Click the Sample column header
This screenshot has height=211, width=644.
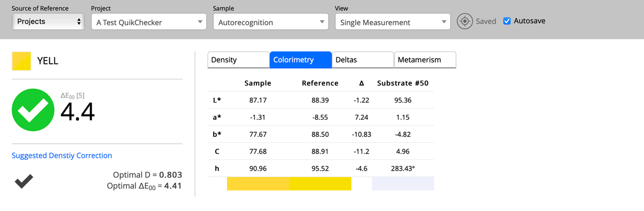pyautogui.click(x=258, y=83)
